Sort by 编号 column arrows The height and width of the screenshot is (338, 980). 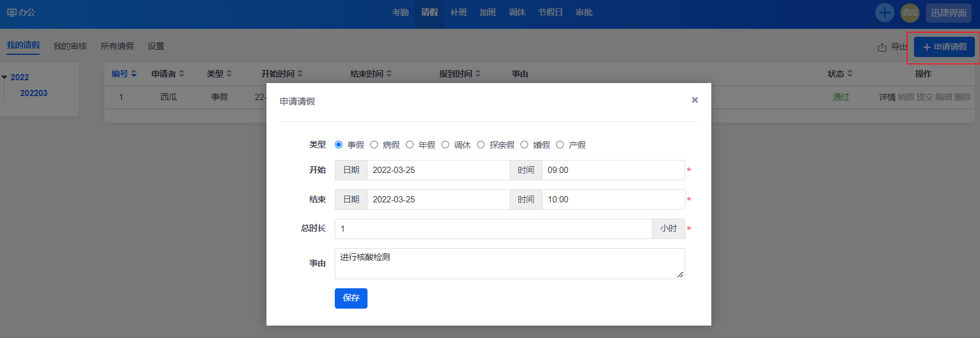pos(134,73)
